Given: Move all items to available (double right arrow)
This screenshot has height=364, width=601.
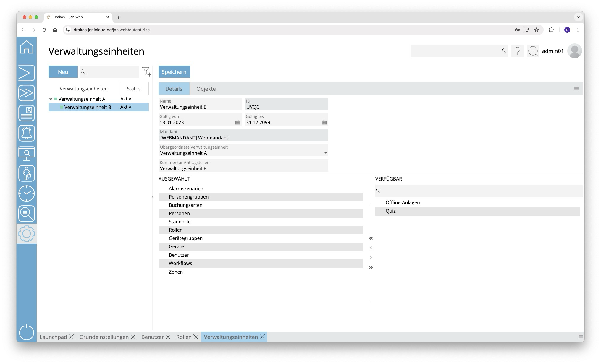Looking at the screenshot, I should (371, 267).
